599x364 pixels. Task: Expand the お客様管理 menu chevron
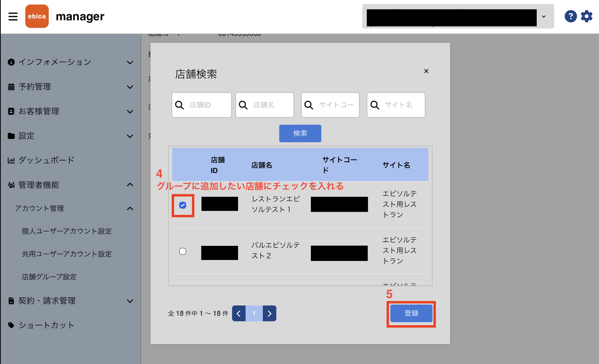pyautogui.click(x=130, y=112)
